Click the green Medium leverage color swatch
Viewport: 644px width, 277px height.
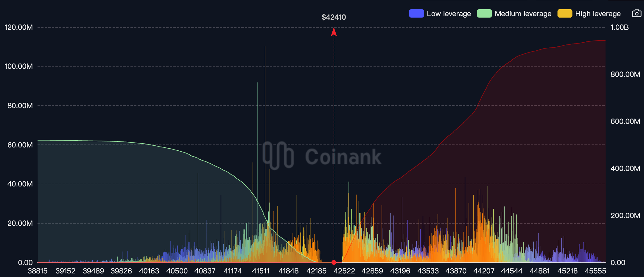click(484, 13)
